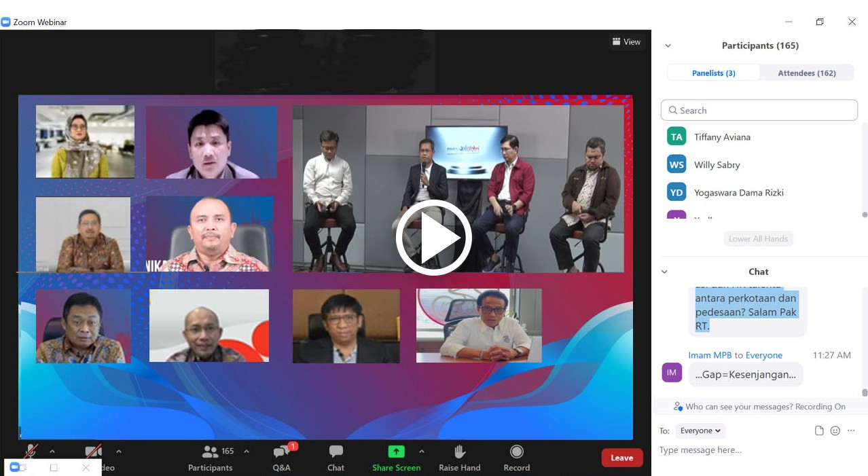
Task: Unmute the microphone
Action: 31,452
